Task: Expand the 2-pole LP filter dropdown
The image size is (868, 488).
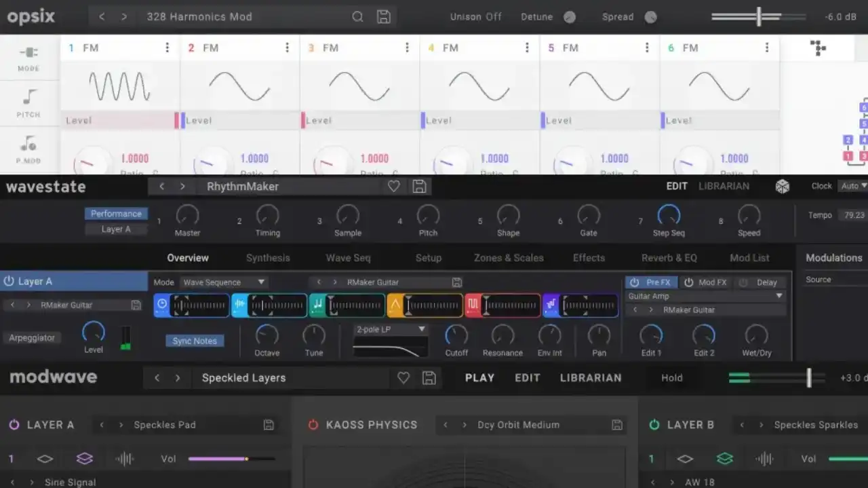Action: pos(390,329)
